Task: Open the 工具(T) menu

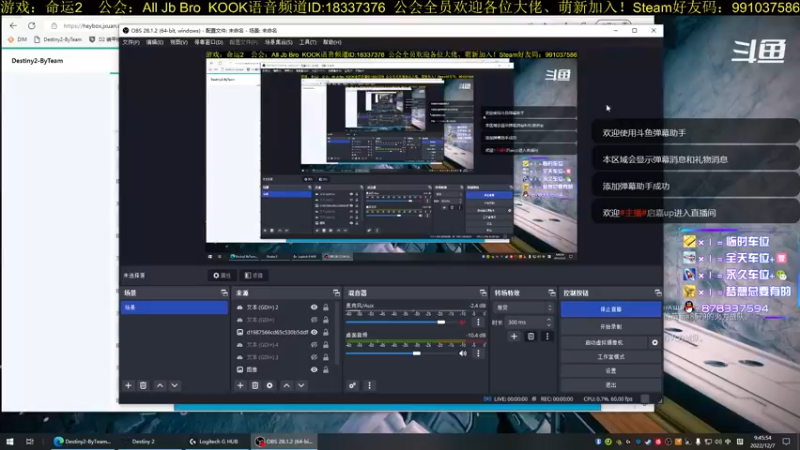Action: (308, 42)
